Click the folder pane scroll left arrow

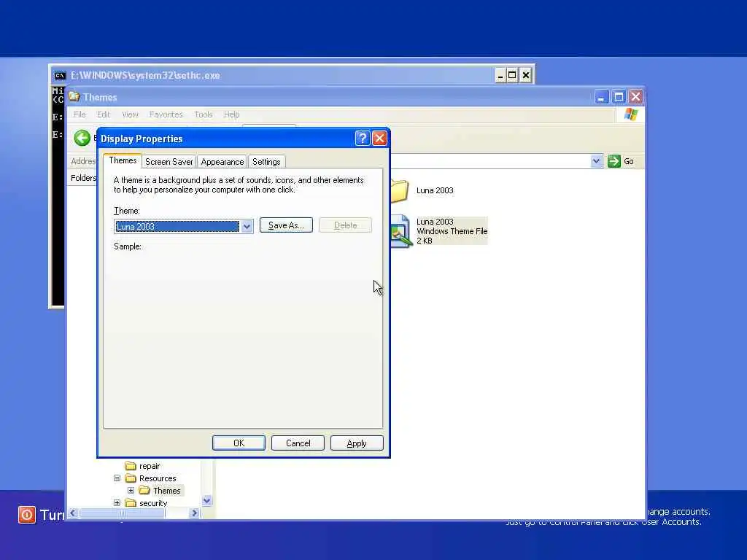tap(73, 513)
